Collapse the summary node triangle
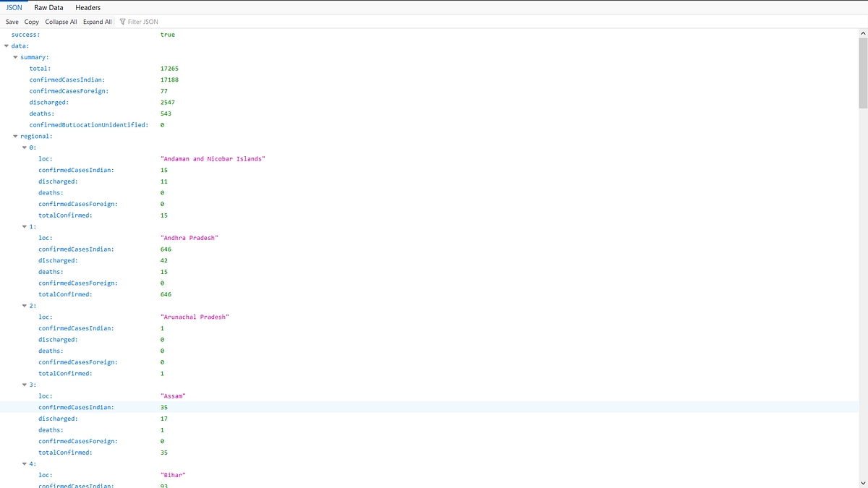The width and height of the screenshot is (868, 488). 15,56
